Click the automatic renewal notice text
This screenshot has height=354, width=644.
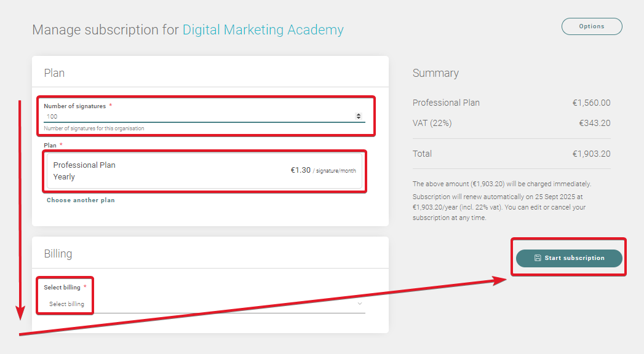point(499,207)
